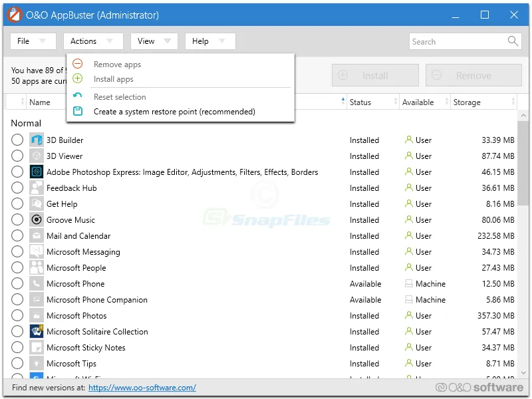Image resolution: width=532 pixels, height=399 pixels.
Task: Sort the list by Available column
Action: 424,102
